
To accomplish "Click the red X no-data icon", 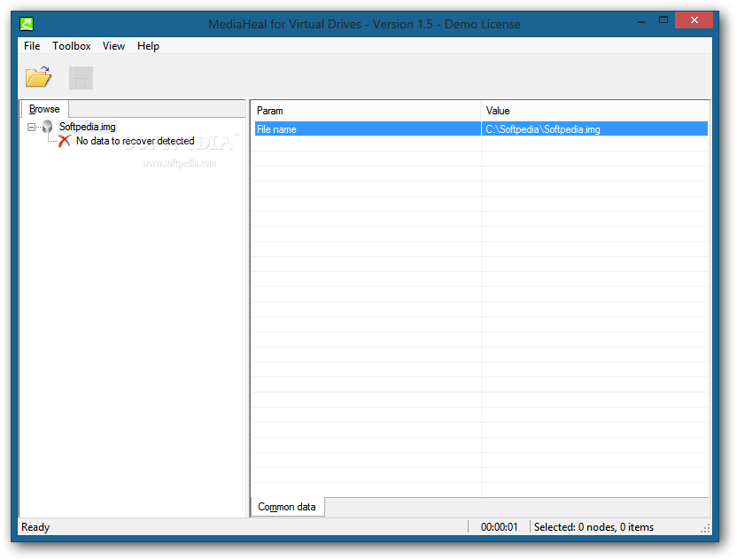I will point(65,141).
